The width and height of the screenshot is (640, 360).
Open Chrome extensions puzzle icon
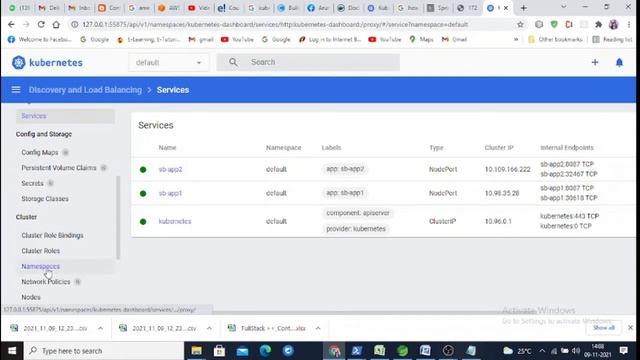pos(598,24)
